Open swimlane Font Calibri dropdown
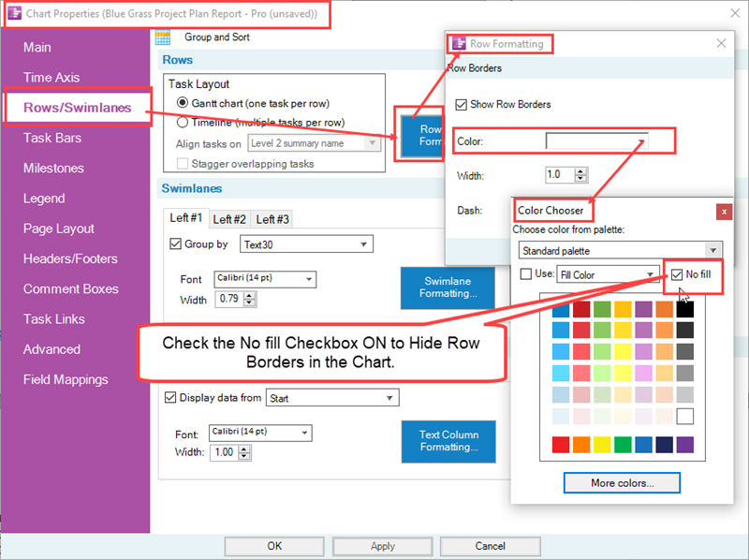This screenshot has height=560, width=749. [265, 278]
